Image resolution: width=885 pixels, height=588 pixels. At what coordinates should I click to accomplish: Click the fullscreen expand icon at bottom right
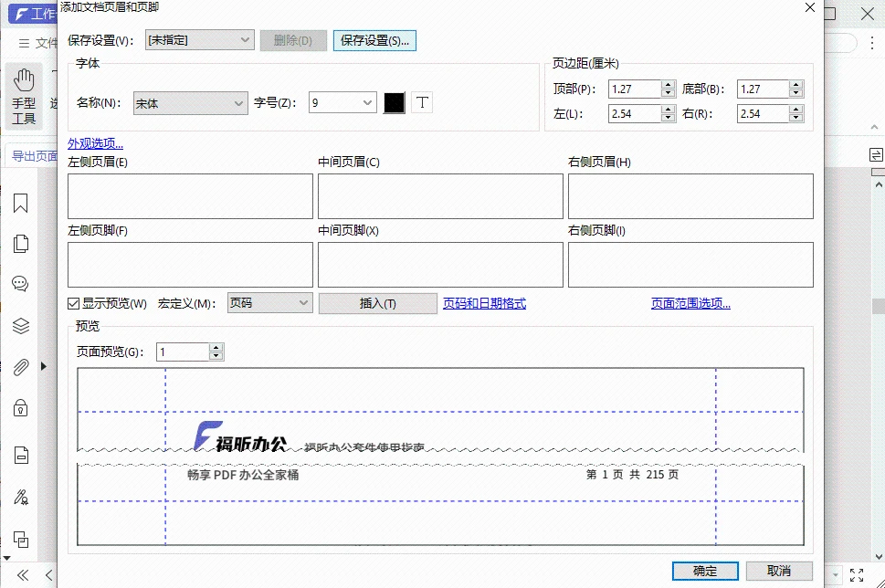(857, 575)
